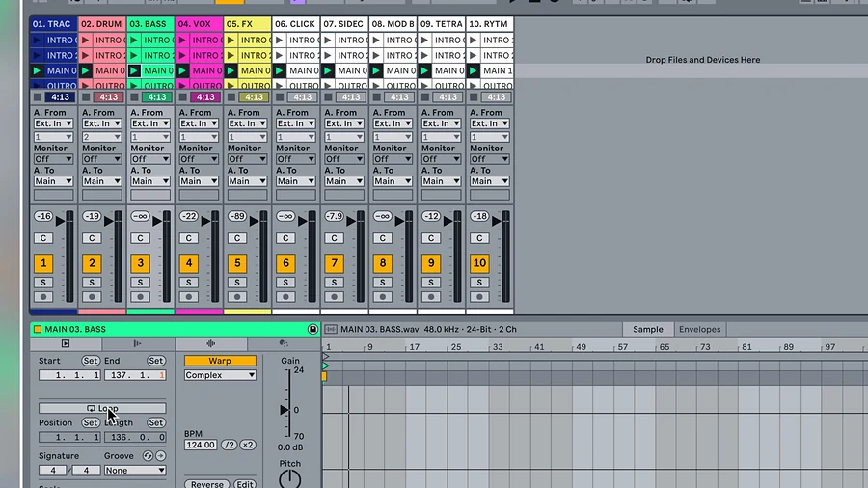The height and width of the screenshot is (488, 868).
Task: Center pan on track 1 with C knob
Action: pyautogui.click(x=43, y=238)
